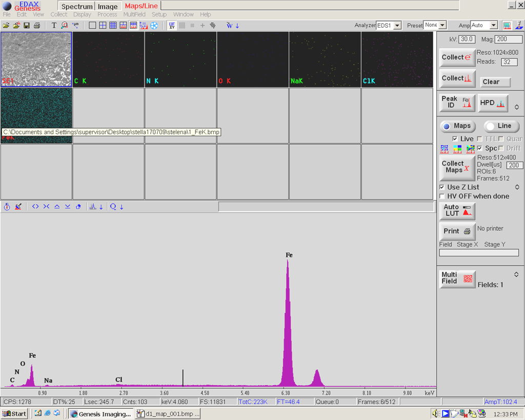The height and width of the screenshot is (420, 525).
Task: Click the Collect Maps button
Action: point(457,168)
